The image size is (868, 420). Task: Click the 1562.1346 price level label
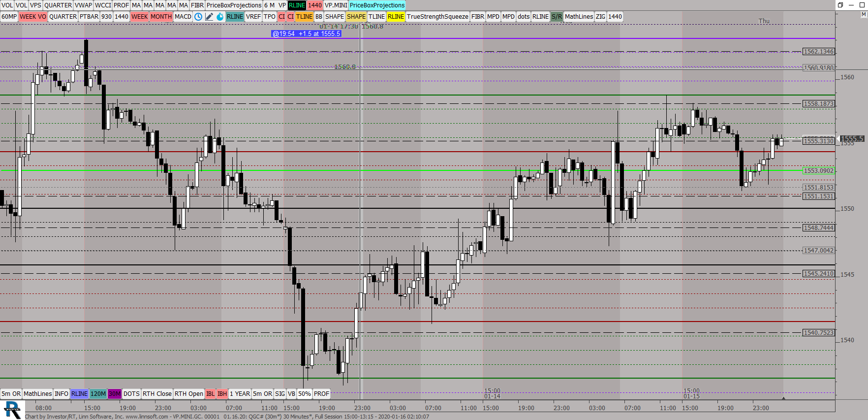pos(818,52)
